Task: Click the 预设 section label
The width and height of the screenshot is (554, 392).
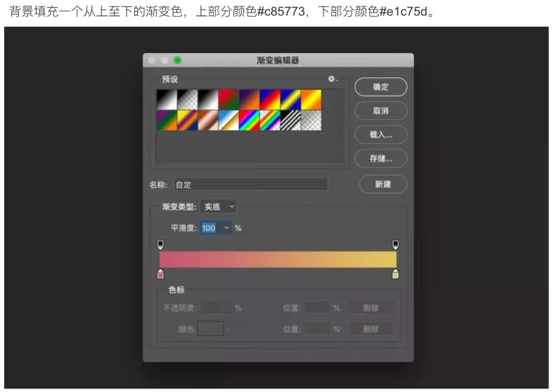Action: (x=170, y=79)
